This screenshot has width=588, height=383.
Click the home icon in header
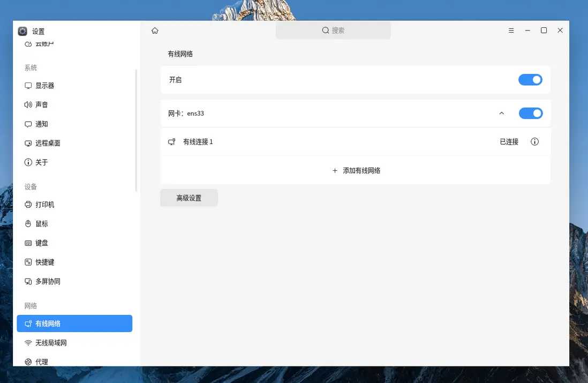(x=155, y=31)
